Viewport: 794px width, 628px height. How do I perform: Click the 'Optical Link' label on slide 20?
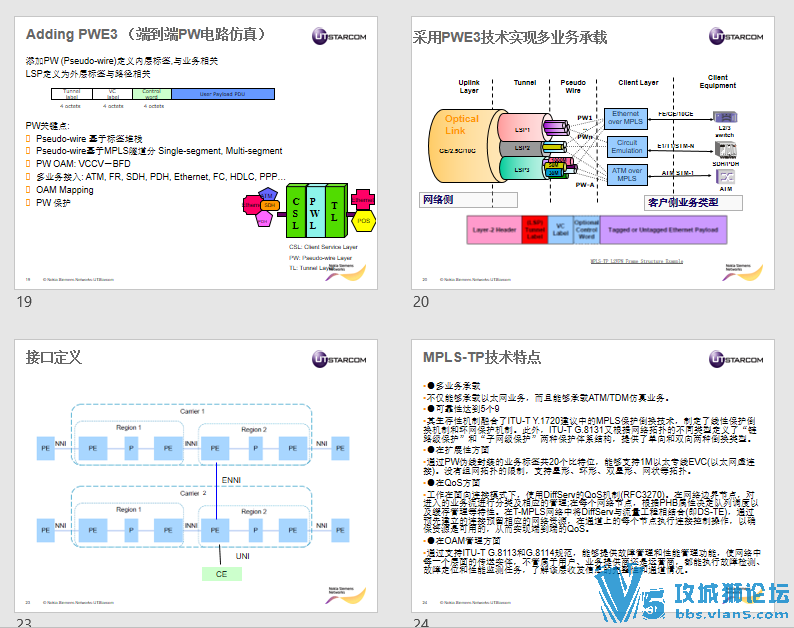pos(461,125)
